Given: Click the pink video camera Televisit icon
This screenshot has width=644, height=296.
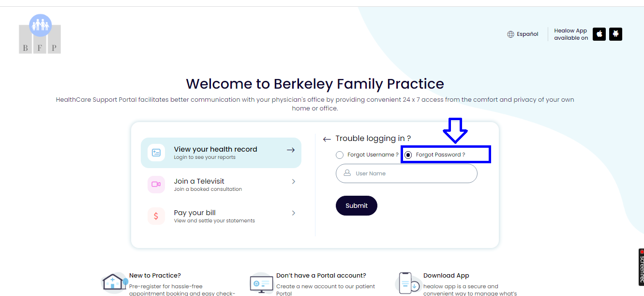Looking at the screenshot, I should click(x=156, y=185).
